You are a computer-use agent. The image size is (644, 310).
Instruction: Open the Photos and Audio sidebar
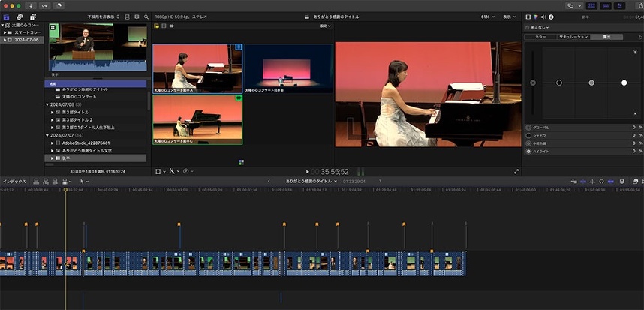pyautogui.click(x=20, y=16)
